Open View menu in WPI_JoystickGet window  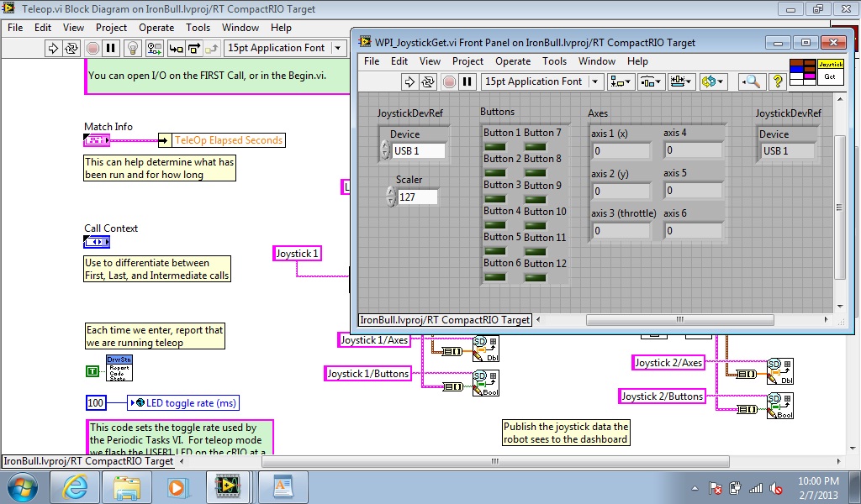pos(430,61)
